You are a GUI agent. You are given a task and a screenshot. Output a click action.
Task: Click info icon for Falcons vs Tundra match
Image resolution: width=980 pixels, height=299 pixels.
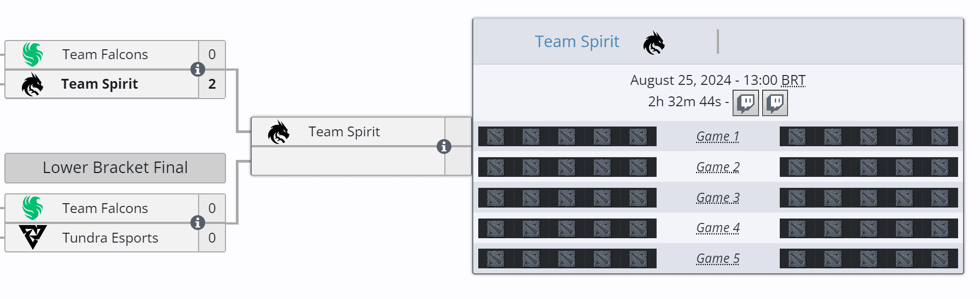click(198, 223)
